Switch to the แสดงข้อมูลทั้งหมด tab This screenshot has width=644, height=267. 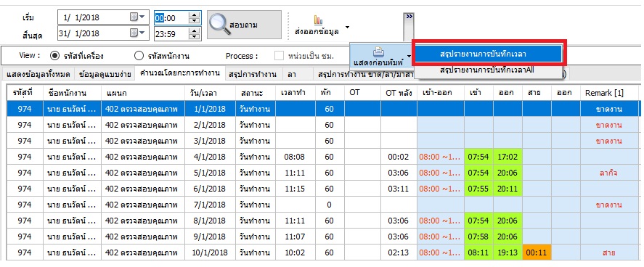(38, 74)
